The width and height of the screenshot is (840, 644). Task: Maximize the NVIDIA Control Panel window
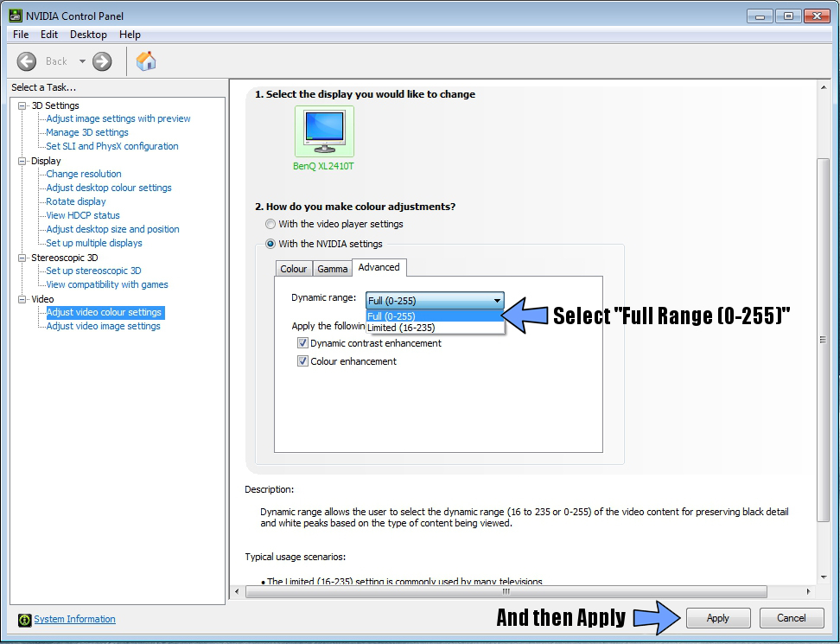pyautogui.click(x=788, y=16)
